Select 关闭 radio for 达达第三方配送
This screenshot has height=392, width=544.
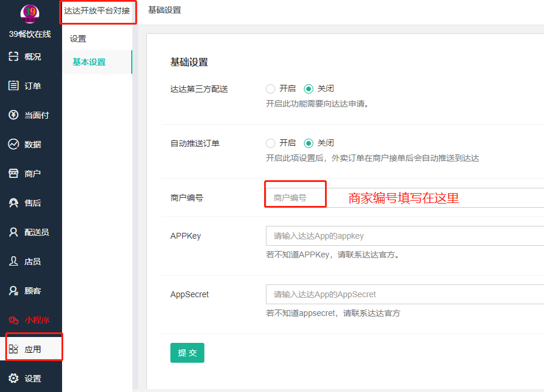[x=309, y=89]
